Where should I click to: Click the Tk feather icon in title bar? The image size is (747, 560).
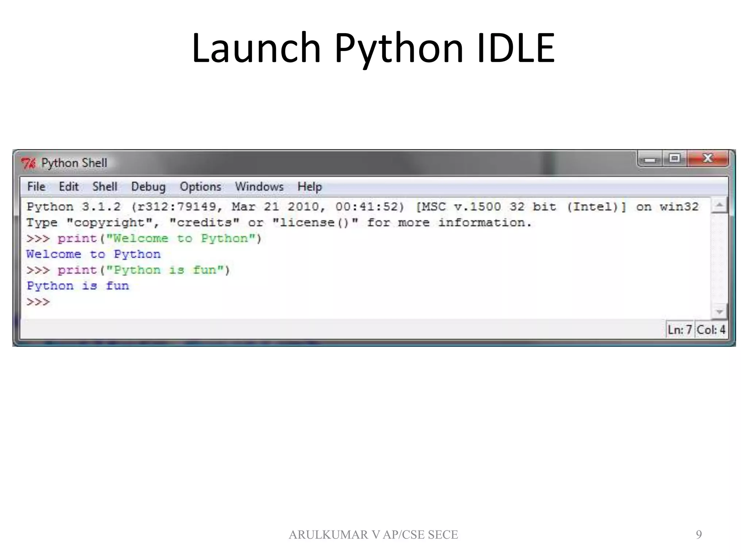click(x=28, y=163)
